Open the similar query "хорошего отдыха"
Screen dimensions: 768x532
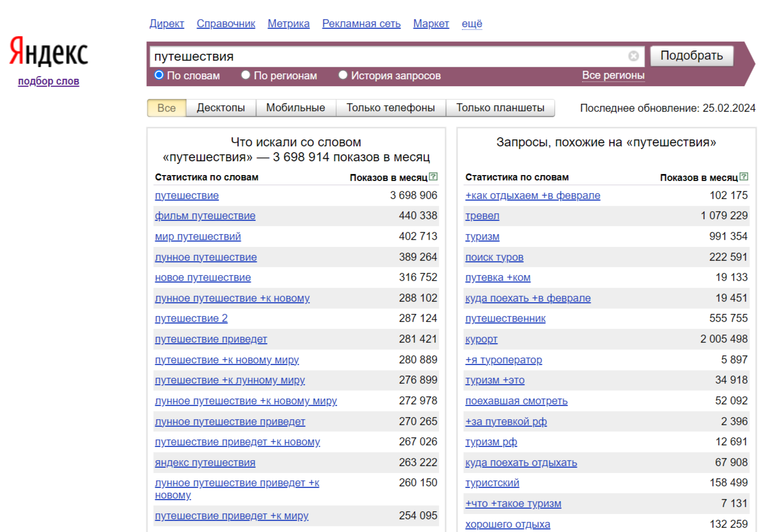click(x=508, y=525)
